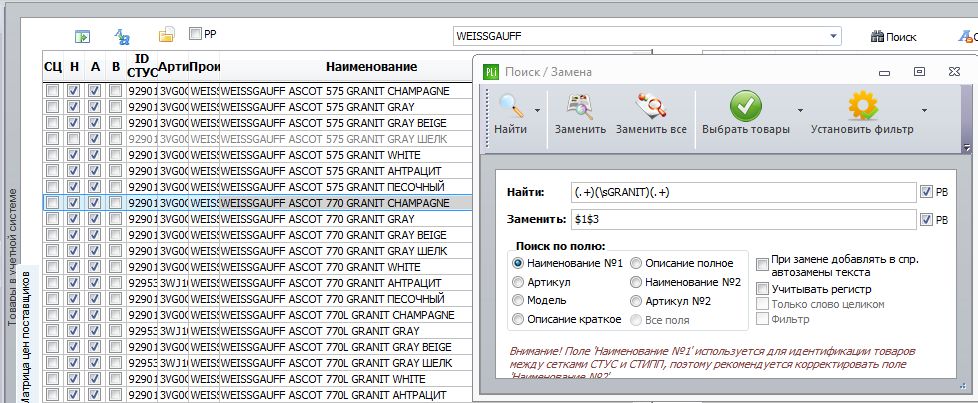Toggle СЦ checkbox for ASCOT 575 GRANIT WHITE
This screenshot has width=978, height=403.
(53, 155)
